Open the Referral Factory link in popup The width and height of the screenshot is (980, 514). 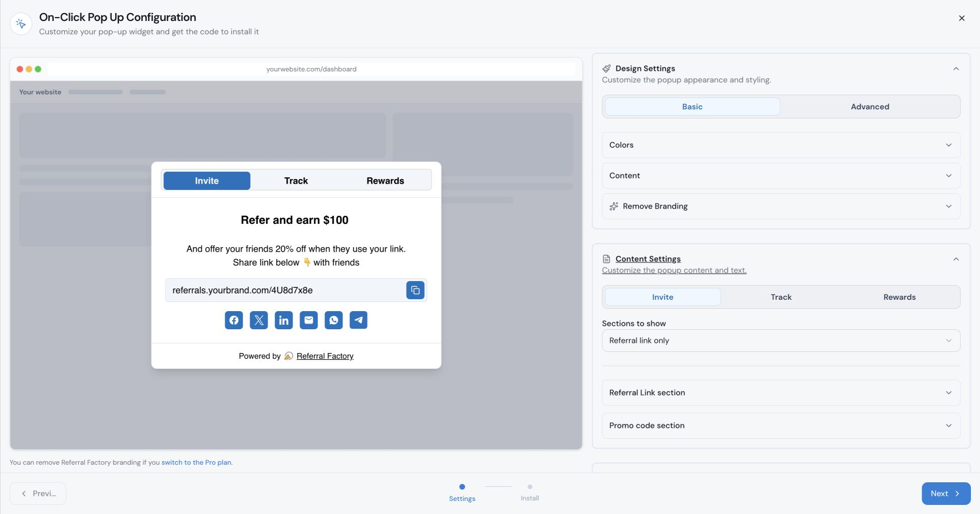[x=325, y=356]
